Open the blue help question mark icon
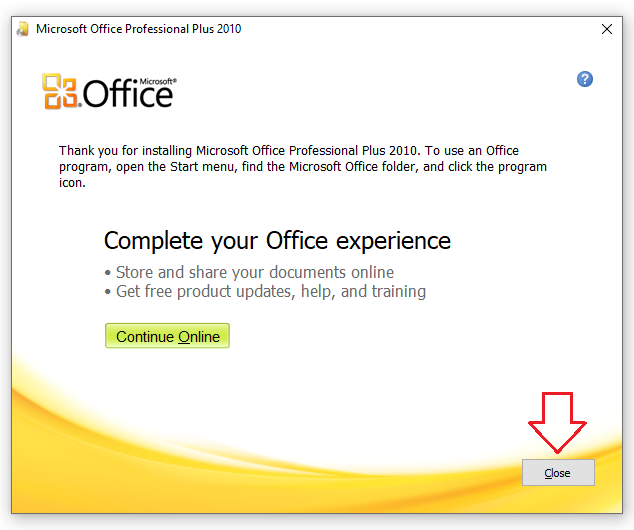Viewport: 634px width, 530px height. [585, 79]
